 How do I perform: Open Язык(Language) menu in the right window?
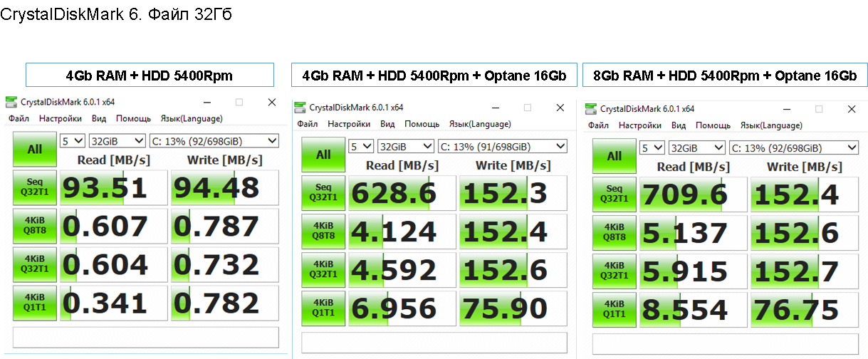point(771,125)
